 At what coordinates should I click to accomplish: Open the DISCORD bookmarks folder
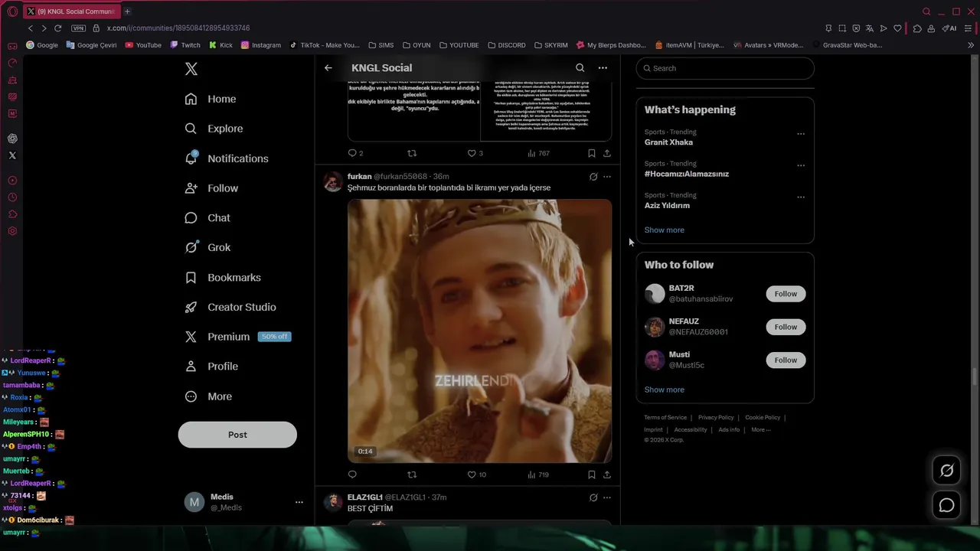[x=506, y=45]
